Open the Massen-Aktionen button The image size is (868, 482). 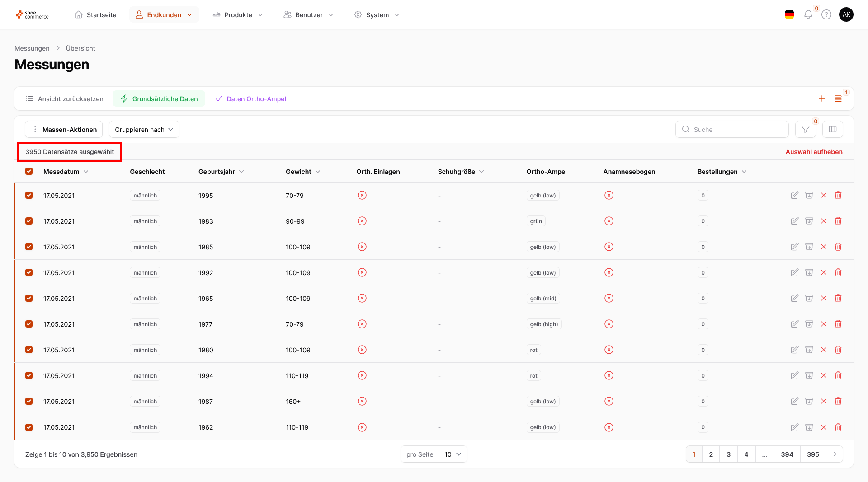pos(64,130)
